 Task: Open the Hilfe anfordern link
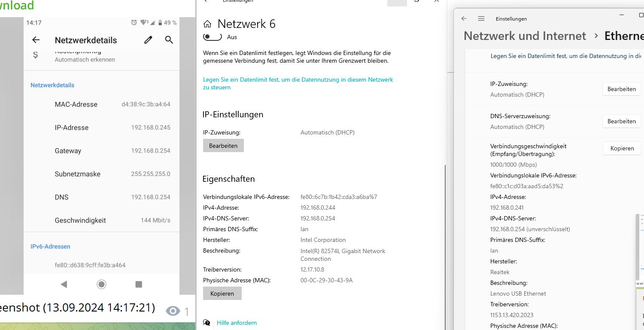(x=237, y=323)
